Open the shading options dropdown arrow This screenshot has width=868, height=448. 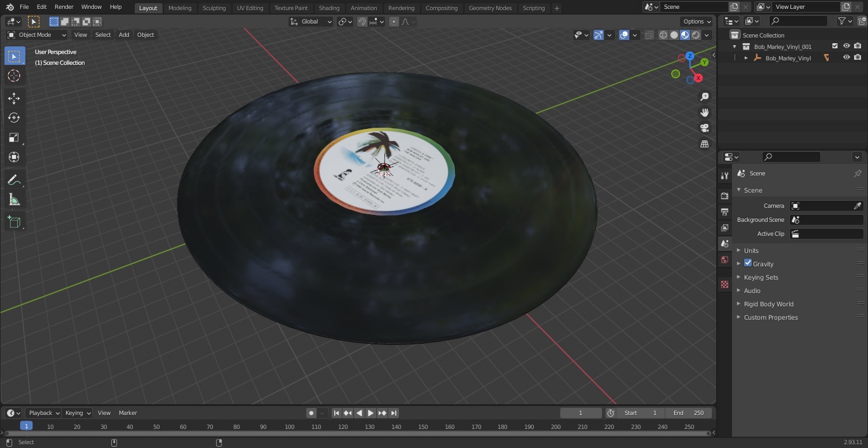tap(707, 35)
